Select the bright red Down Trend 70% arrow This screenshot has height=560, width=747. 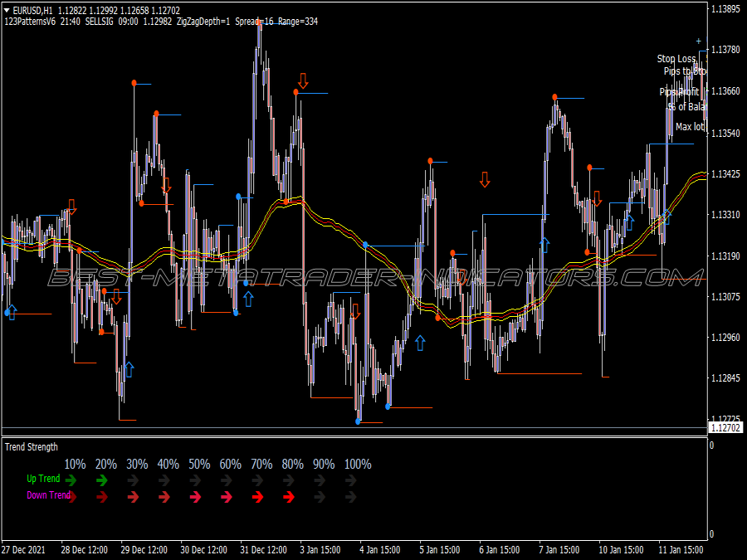[x=258, y=497]
